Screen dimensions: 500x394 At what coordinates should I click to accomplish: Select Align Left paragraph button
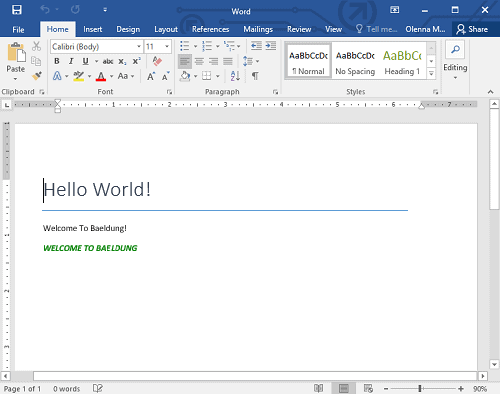[185, 61]
